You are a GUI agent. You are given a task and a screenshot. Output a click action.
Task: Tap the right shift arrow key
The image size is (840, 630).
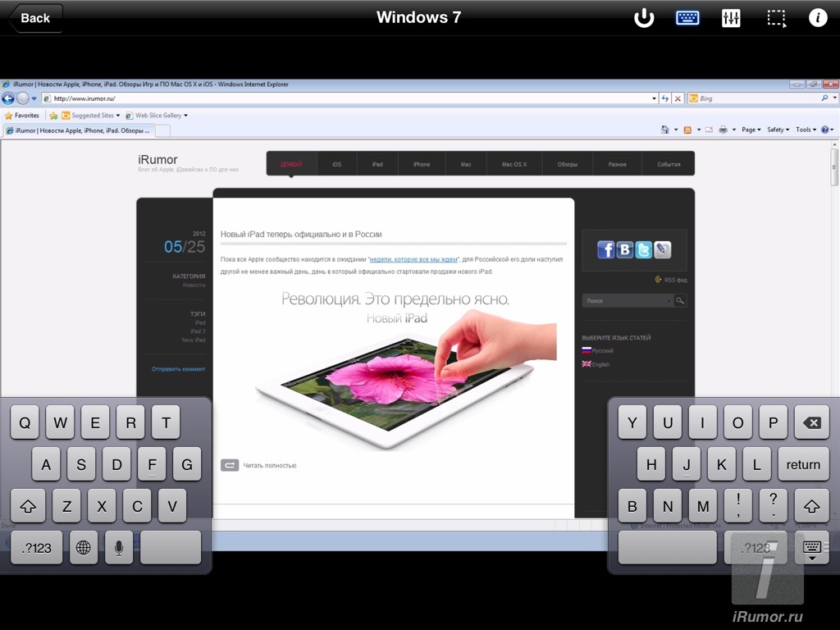[811, 505]
